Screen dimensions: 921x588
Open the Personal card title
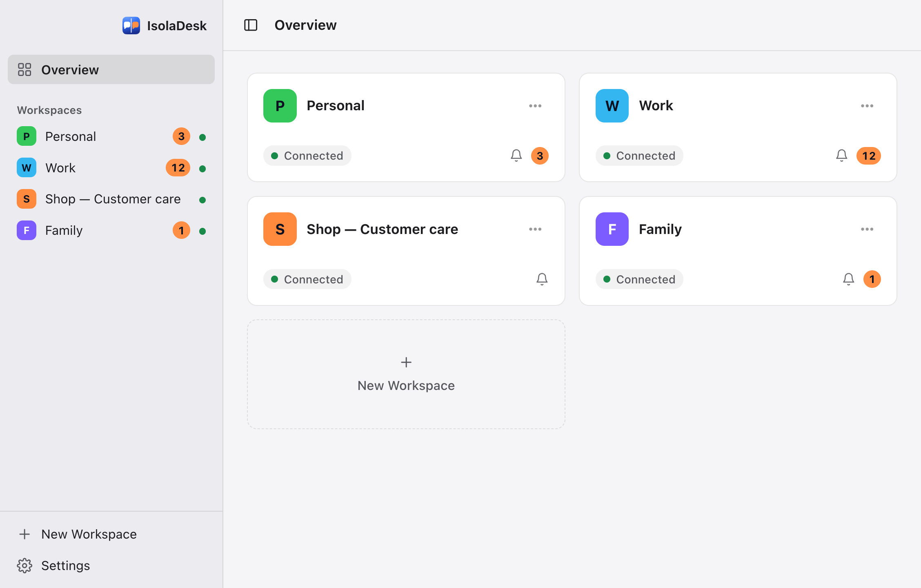point(336,106)
